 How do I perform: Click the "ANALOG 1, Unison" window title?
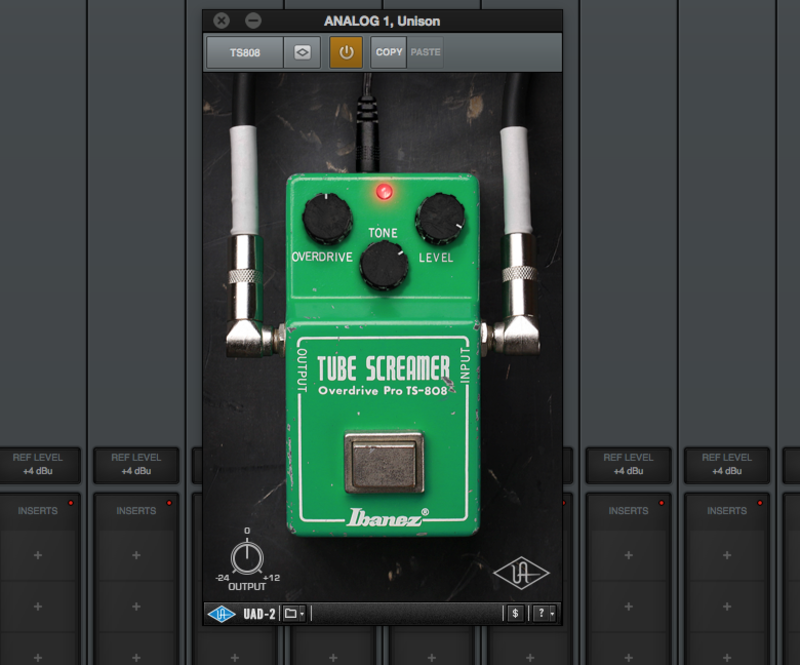[382, 21]
